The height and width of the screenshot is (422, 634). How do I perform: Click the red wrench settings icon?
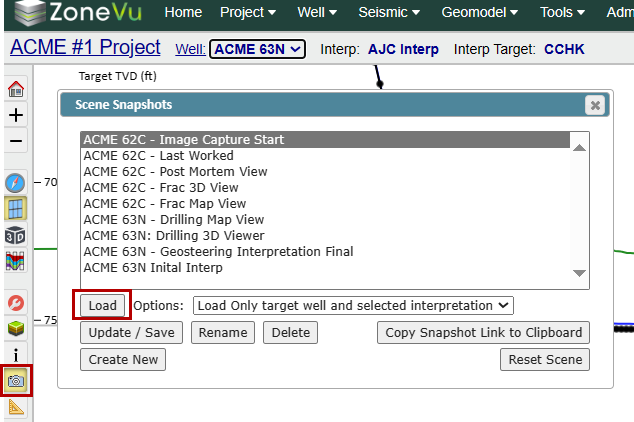16,303
